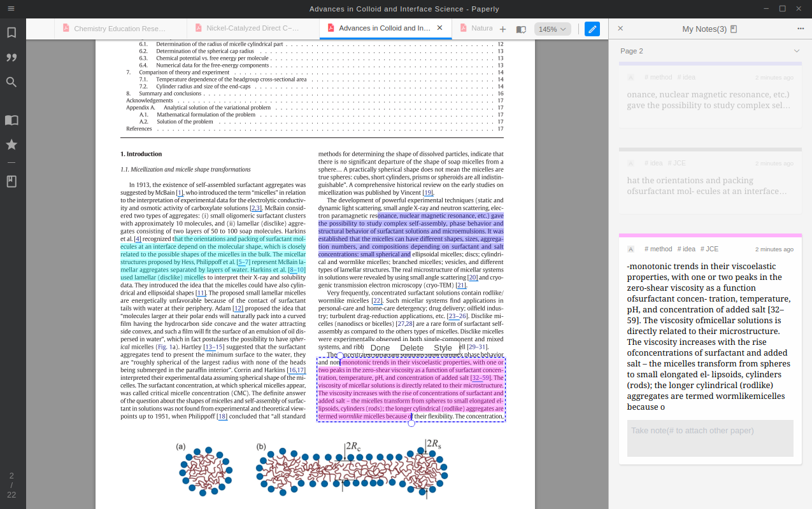Click the # JCE tag on the second note
Viewport: 812px width, 509px height.
coord(676,163)
